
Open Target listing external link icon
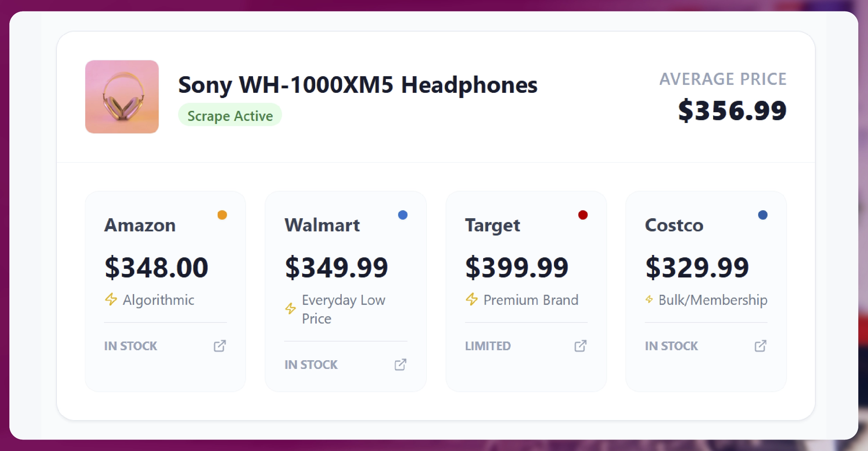point(580,346)
